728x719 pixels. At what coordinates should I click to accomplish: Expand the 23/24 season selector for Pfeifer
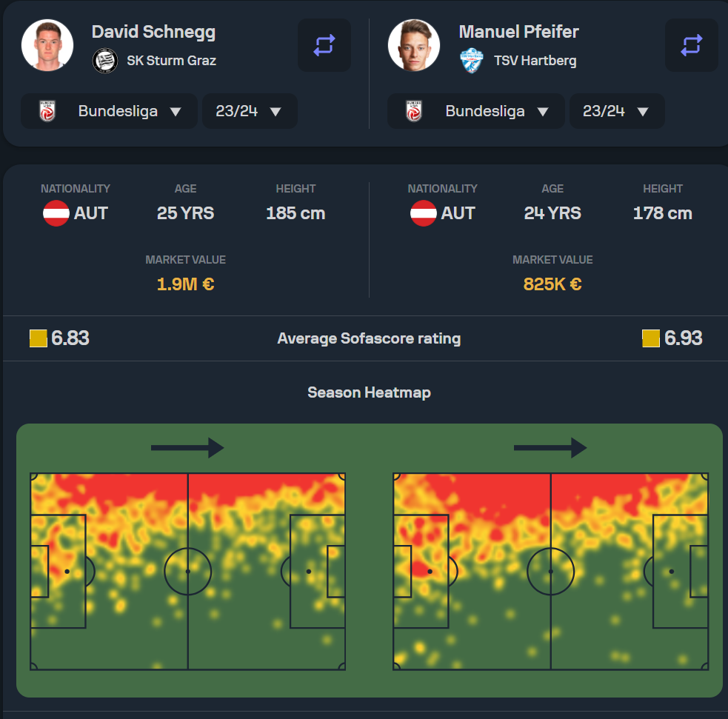pyautogui.click(x=617, y=111)
